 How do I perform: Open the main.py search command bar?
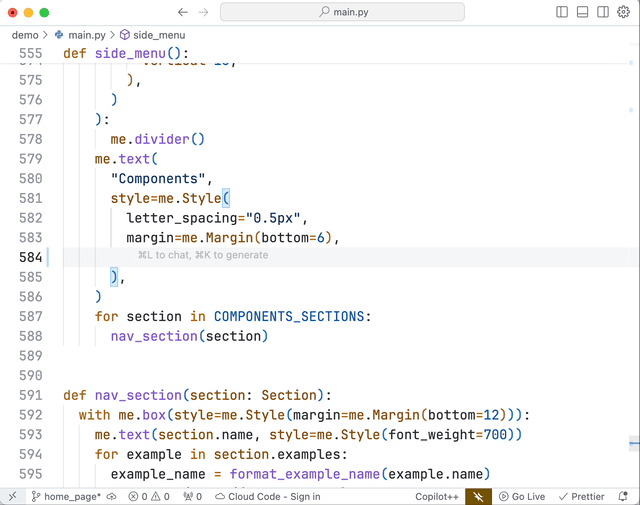click(342, 12)
